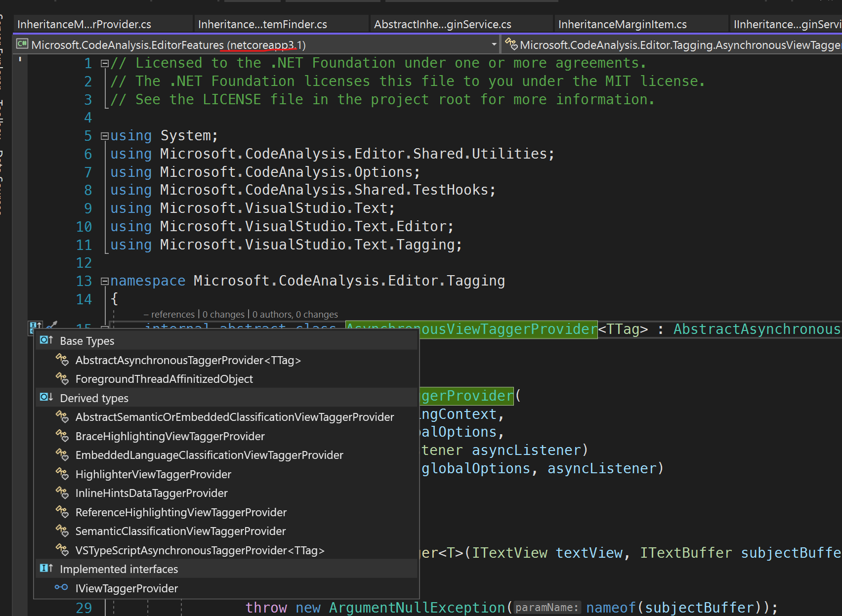The width and height of the screenshot is (842, 616).
Task: Click the Derived types header icon
Action: pyautogui.click(x=46, y=397)
